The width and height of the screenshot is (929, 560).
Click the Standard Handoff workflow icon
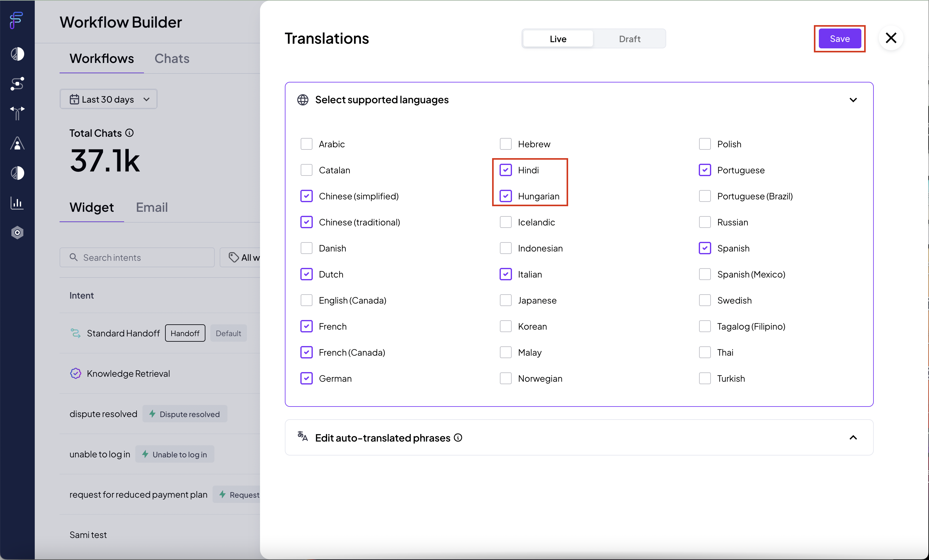76,333
